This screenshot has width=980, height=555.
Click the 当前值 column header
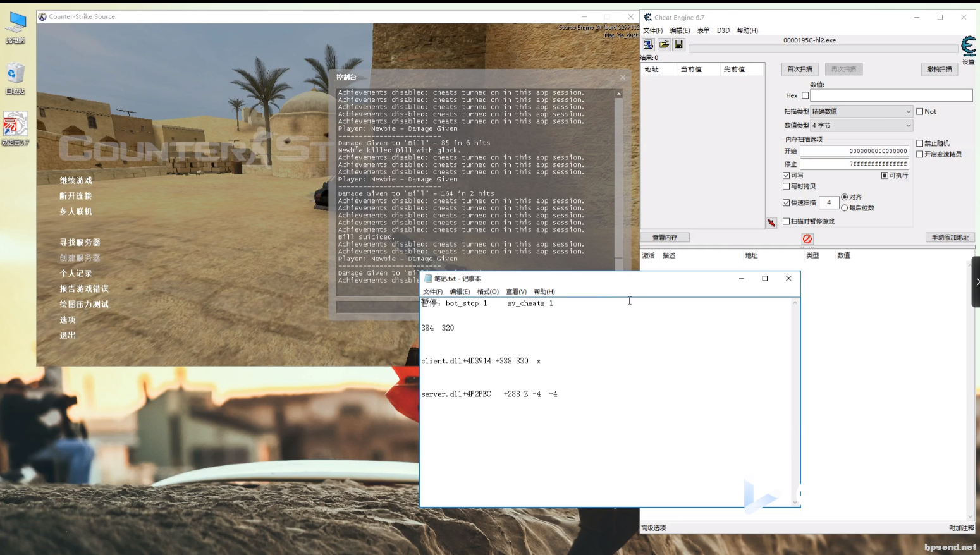(698, 70)
